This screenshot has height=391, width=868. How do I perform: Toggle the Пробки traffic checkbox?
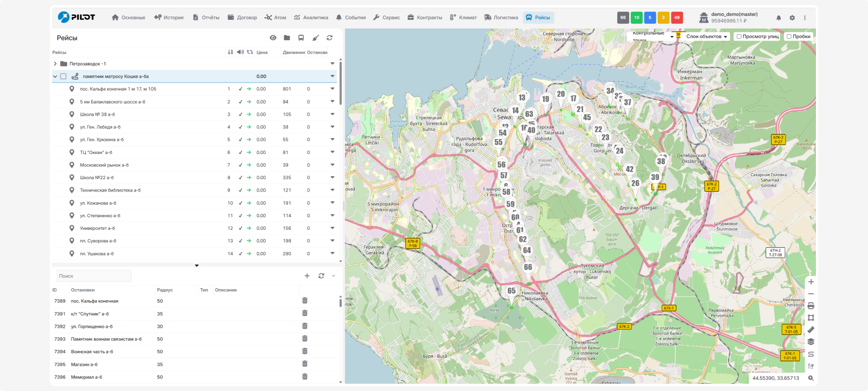[x=789, y=36]
